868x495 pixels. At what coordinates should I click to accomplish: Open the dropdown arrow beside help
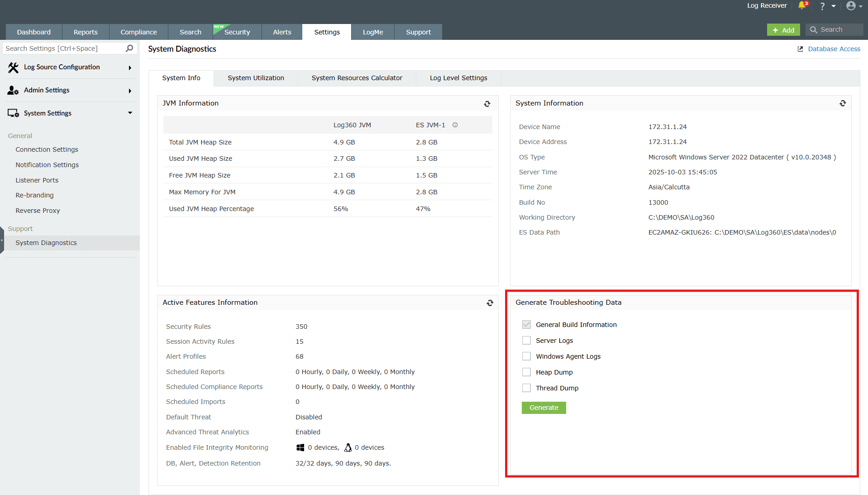click(833, 6)
